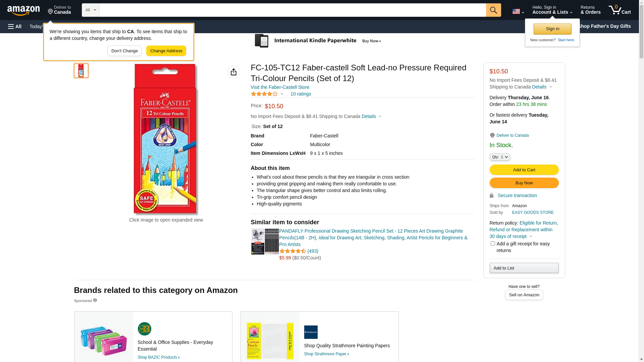Viewport: 644px width, 362px height.
Task: Click the search magnifier button
Action: (493, 10)
